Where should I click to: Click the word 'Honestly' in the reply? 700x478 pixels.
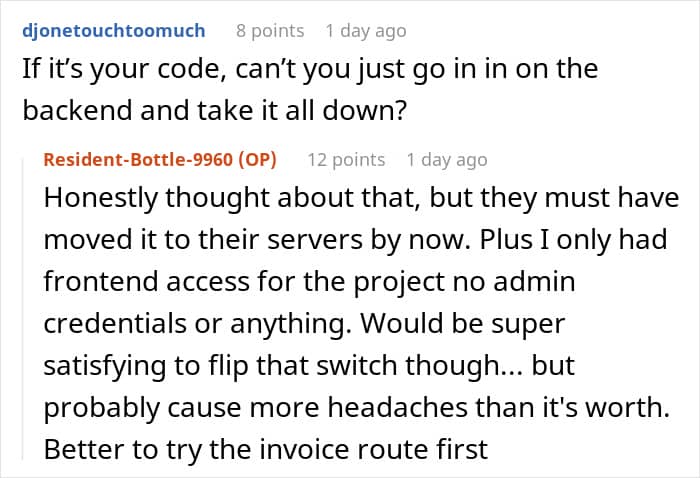click(x=100, y=198)
